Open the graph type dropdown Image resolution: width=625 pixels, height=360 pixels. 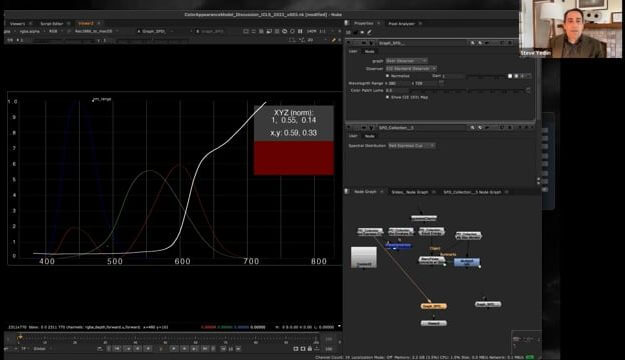point(406,61)
